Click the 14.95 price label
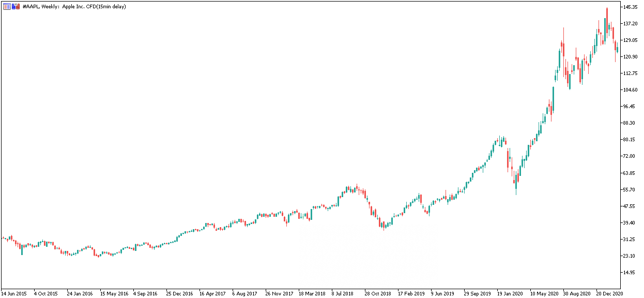Image resolution: width=644 pixels, height=298 pixels. [630, 272]
